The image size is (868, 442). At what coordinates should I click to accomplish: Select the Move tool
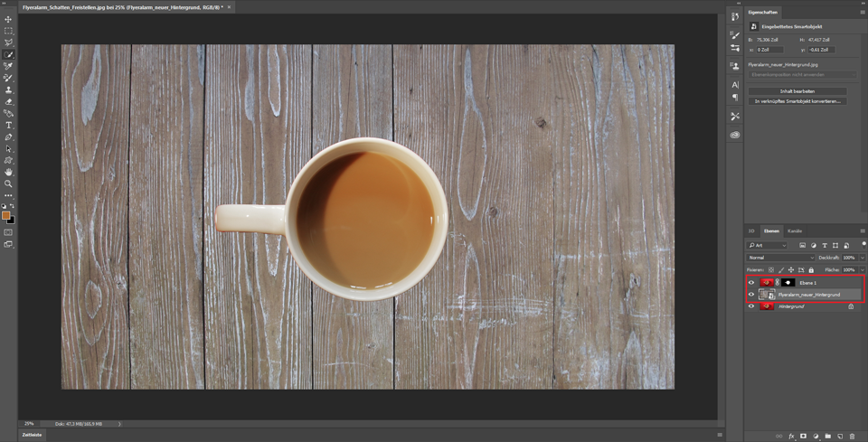coord(9,19)
